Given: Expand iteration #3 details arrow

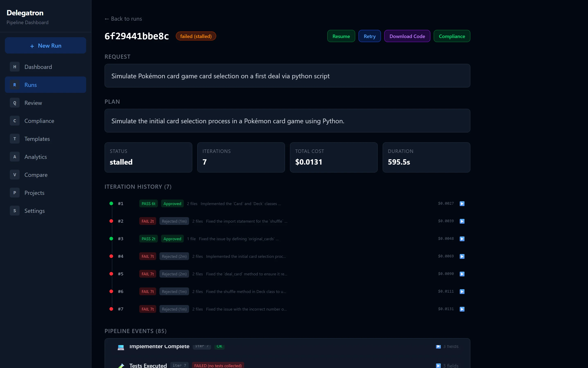Looking at the screenshot, I should coord(462,239).
